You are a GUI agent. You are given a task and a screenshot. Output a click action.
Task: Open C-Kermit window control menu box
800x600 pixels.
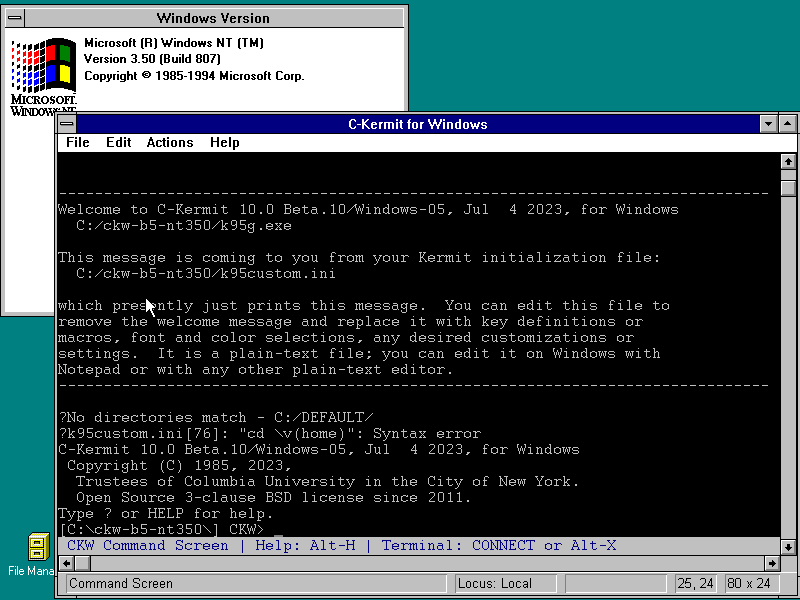point(67,123)
